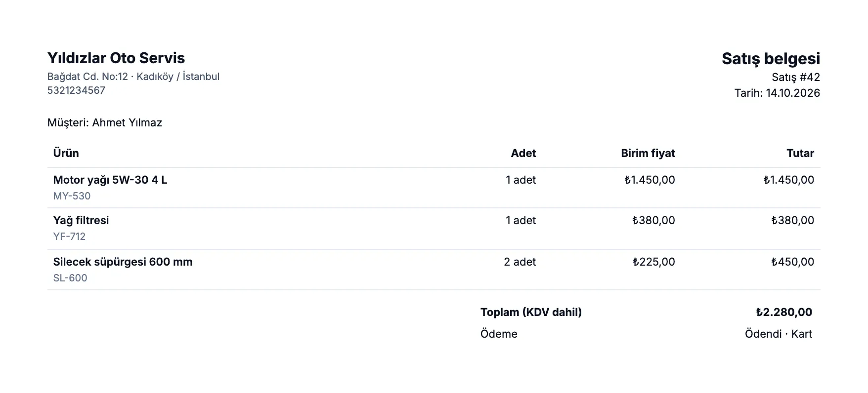Select the Satış #42 reference number
This screenshot has width=868, height=393.
click(x=796, y=78)
